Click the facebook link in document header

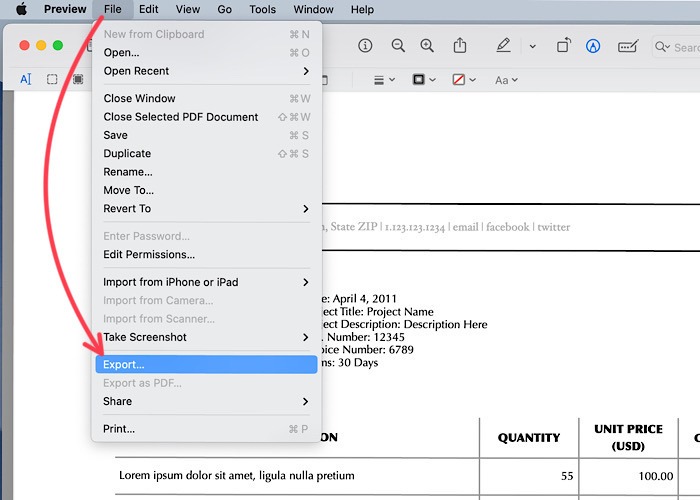point(508,227)
